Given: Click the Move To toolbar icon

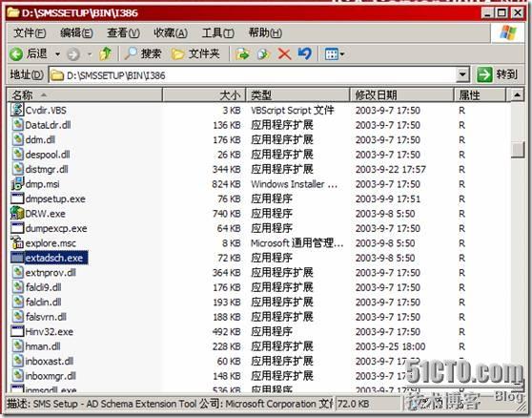Looking at the screenshot, I should [x=242, y=54].
